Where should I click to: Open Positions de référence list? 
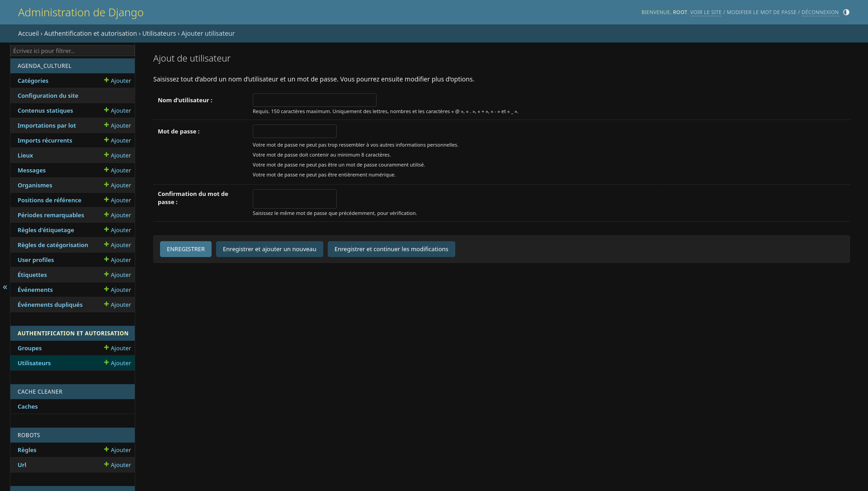click(x=49, y=200)
